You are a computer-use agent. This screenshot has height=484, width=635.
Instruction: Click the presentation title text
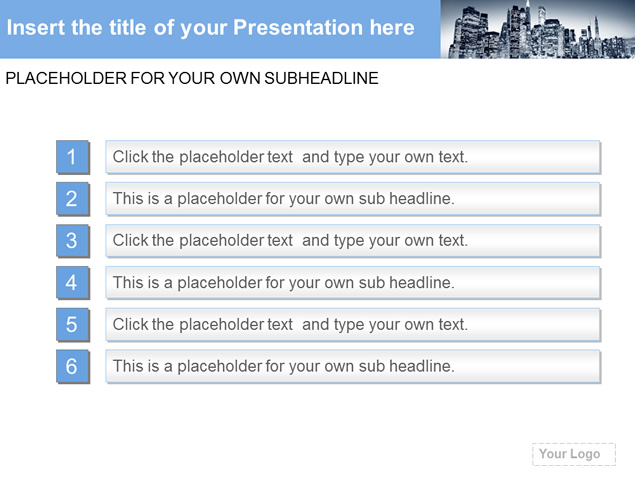click(x=211, y=28)
